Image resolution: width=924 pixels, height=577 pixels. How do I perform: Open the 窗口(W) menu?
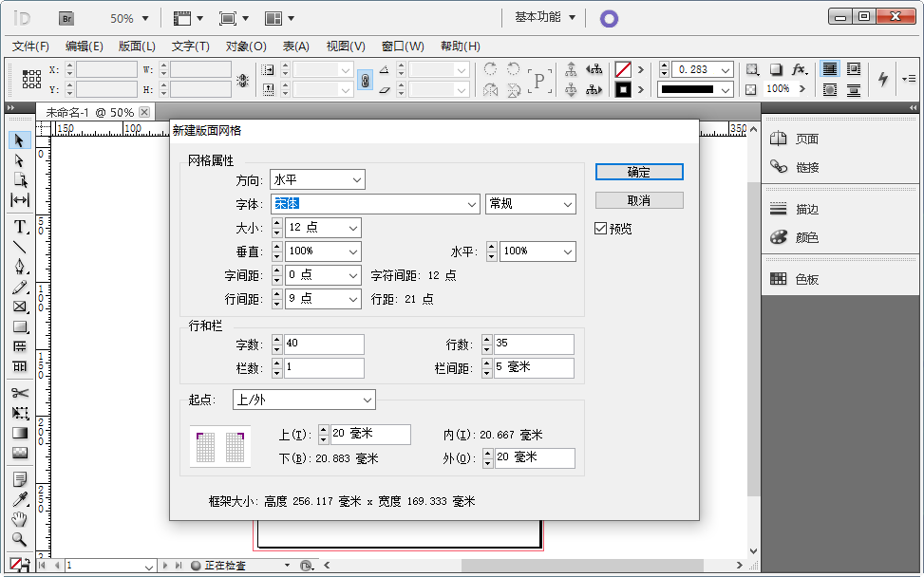click(x=403, y=46)
